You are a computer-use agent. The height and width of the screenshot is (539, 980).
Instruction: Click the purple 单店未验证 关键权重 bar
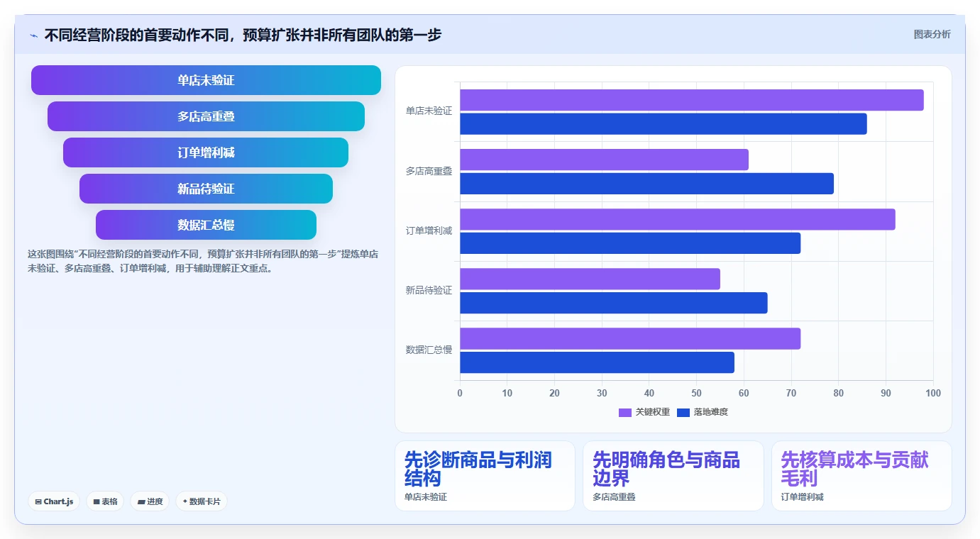(x=692, y=100)
